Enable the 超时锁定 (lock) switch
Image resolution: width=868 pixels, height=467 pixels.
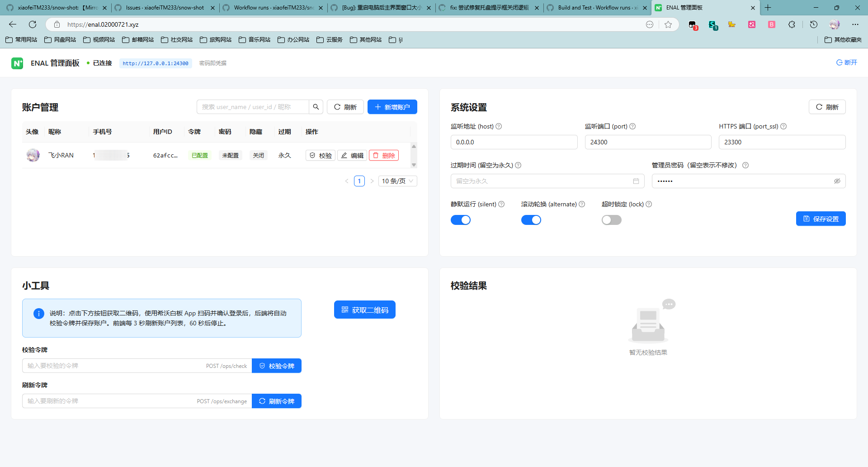tap(612, 220)
